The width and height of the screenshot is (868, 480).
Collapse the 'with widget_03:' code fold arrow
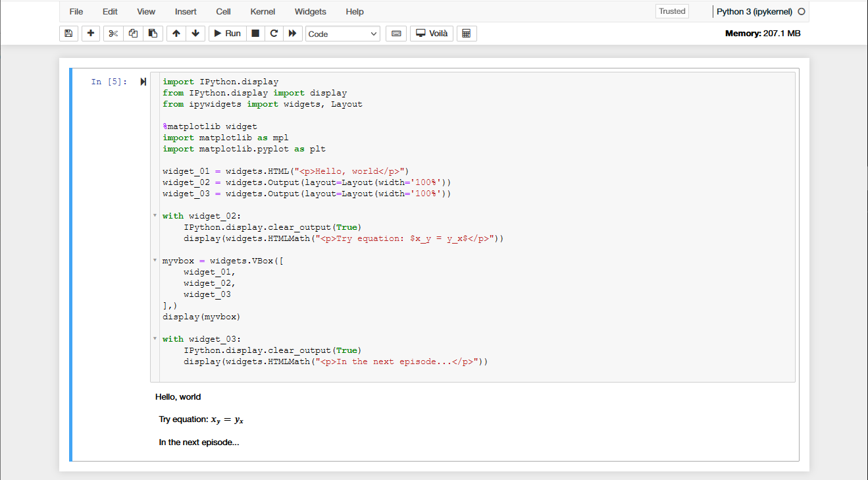(x=155, y=338)
